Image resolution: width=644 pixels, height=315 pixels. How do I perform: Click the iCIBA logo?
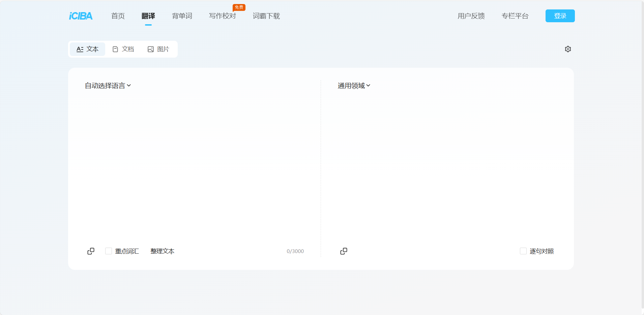click(x=81, y=16)
